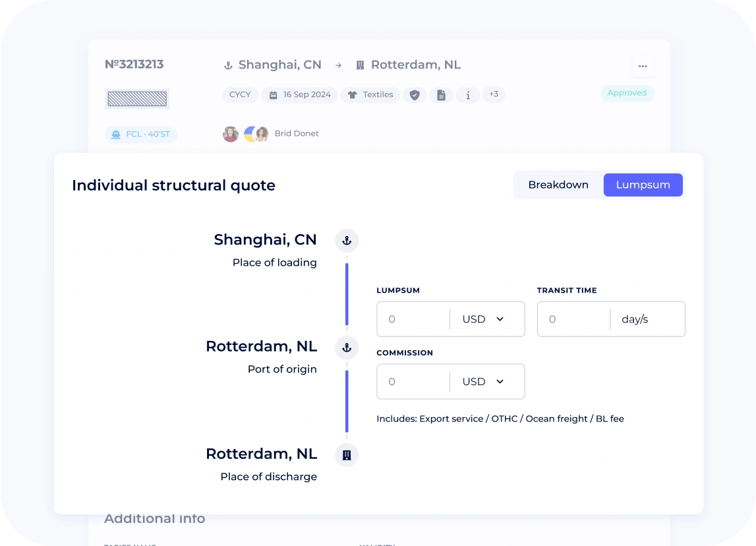Click the Approved status badge
The height and width of the screenshot is (546, 756).
coord(627,93)
